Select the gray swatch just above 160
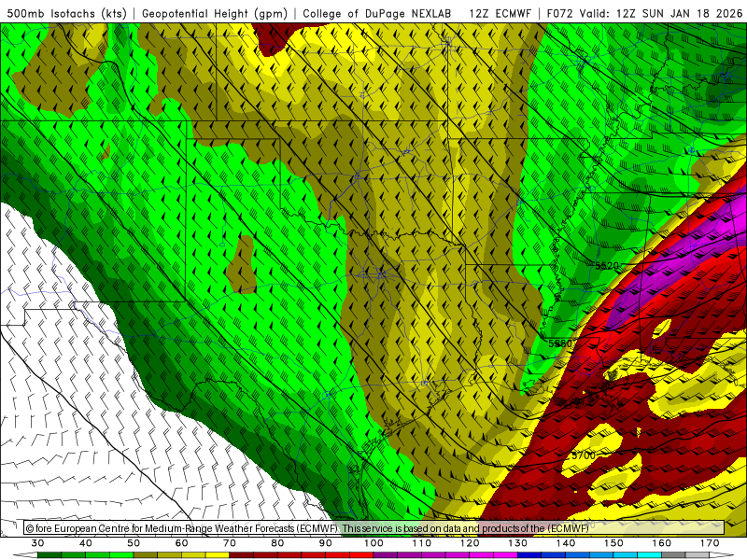Viewport: 747px width, 560px height. 673,555
